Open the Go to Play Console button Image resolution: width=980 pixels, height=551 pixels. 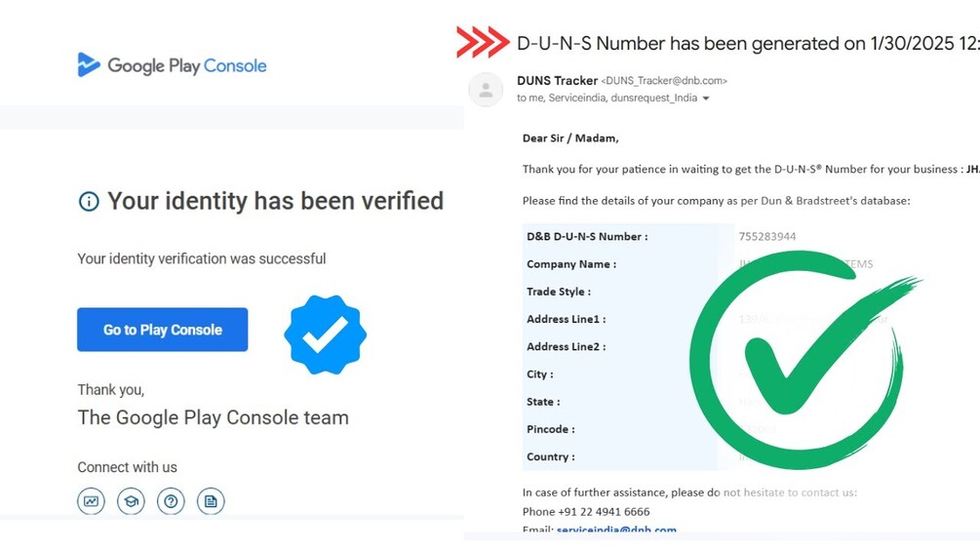pos(163,330)
